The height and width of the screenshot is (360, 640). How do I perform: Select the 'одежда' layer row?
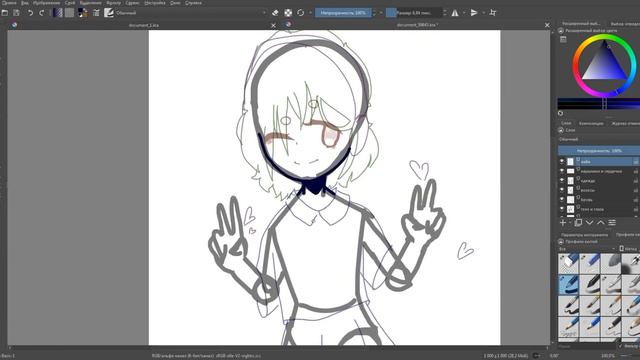click(599, 180)
